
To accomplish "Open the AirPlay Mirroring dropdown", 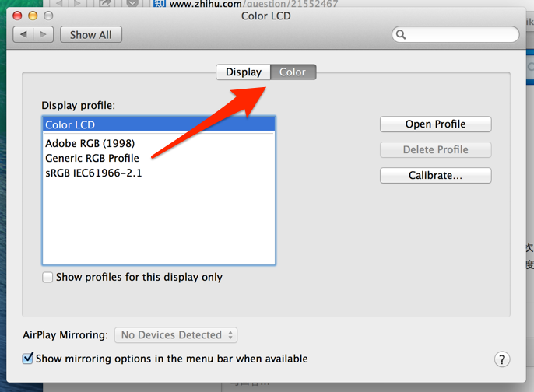I will [x=176, y=335].
